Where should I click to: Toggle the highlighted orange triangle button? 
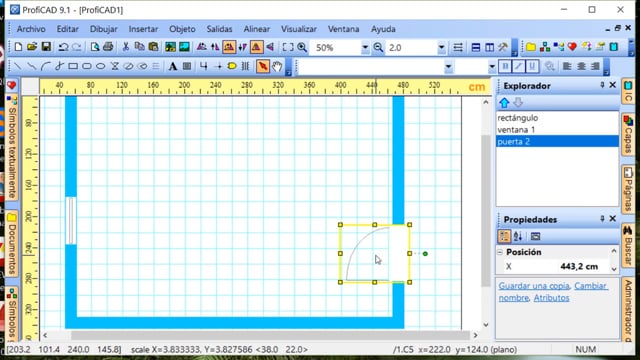click(x=256, y=47)
